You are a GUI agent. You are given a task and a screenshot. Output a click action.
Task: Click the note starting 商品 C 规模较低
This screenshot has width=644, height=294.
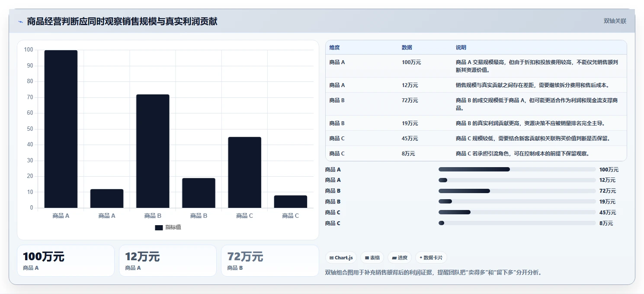[533, 139]
